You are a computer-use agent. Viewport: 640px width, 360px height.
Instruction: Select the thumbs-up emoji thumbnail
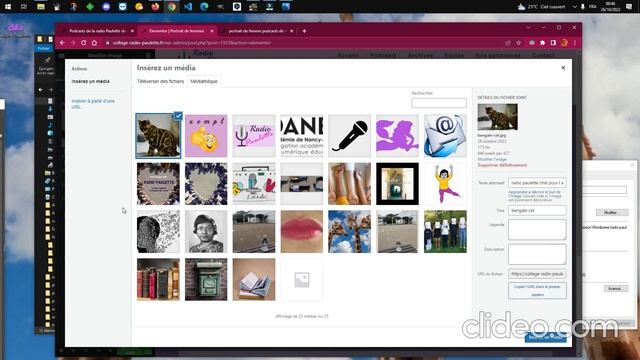coord(206,136)
